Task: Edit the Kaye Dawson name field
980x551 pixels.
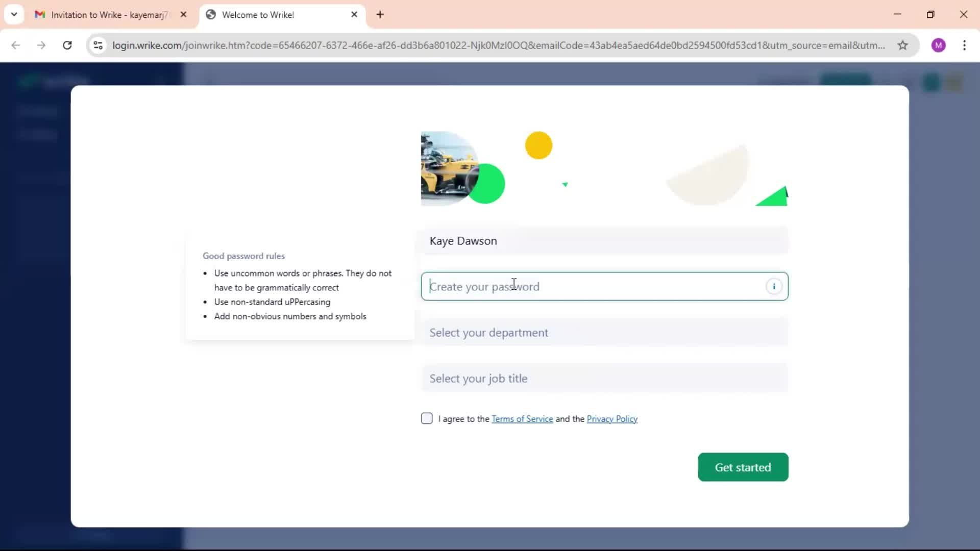Action: pyautogui.click(x=604, y=241)
